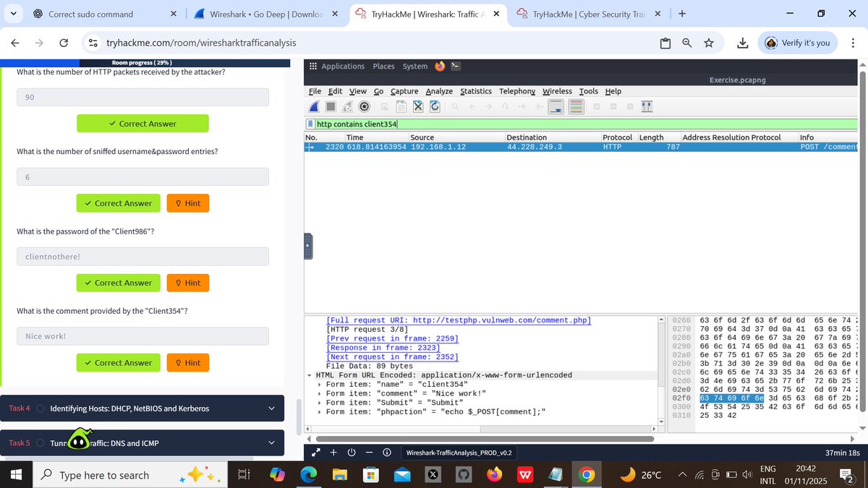The height and width of the screenshot is (488, 868).
Task: Open saved display filters via the bookmark icon
Action: (310, 123)
